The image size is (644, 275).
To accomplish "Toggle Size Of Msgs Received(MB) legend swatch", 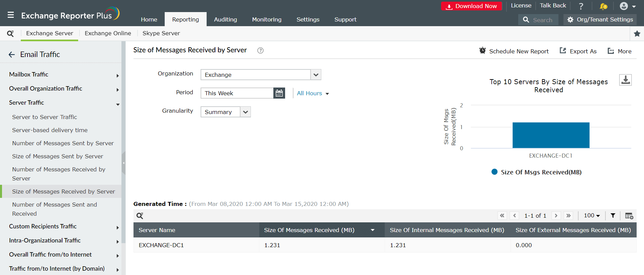I will coord(494,172).
